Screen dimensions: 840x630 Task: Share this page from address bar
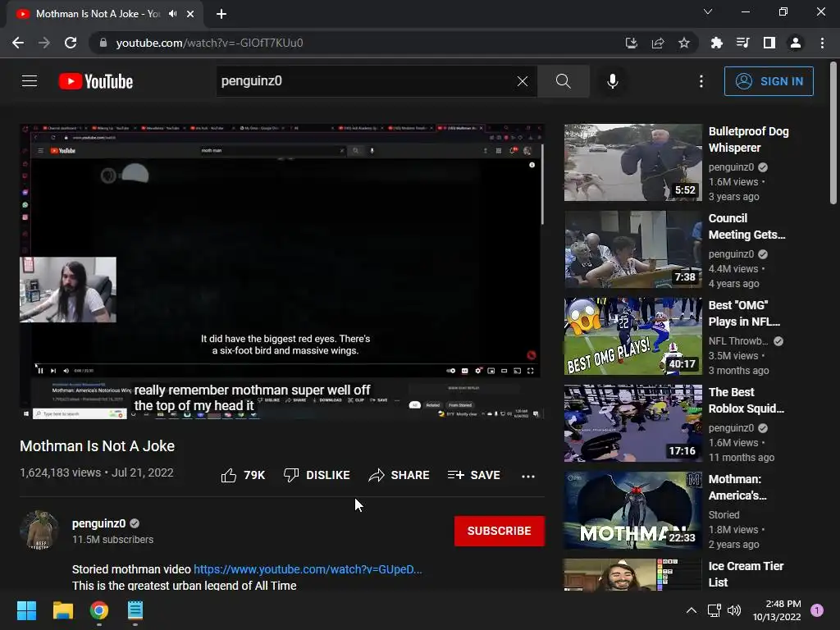(x=658, y=43)
